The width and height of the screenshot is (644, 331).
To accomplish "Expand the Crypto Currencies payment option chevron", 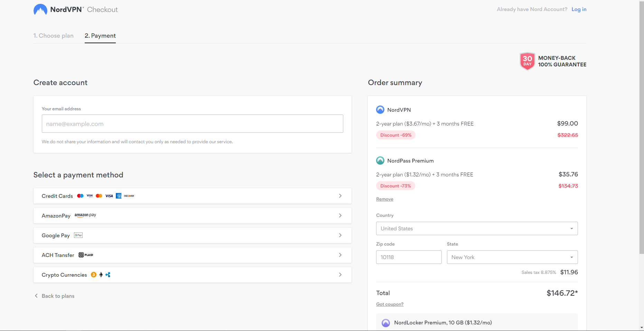I will [340, 275].
